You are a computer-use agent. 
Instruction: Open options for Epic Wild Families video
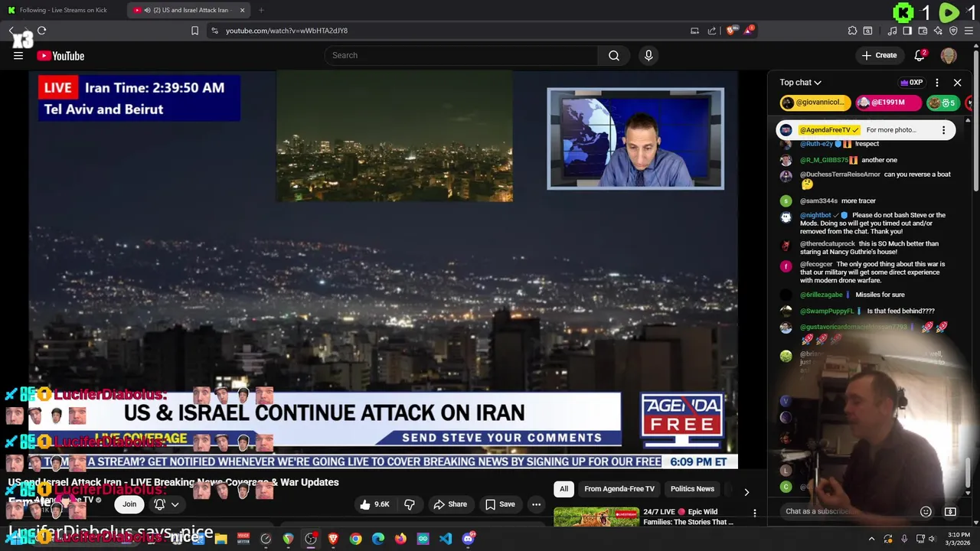click(754, 514)
